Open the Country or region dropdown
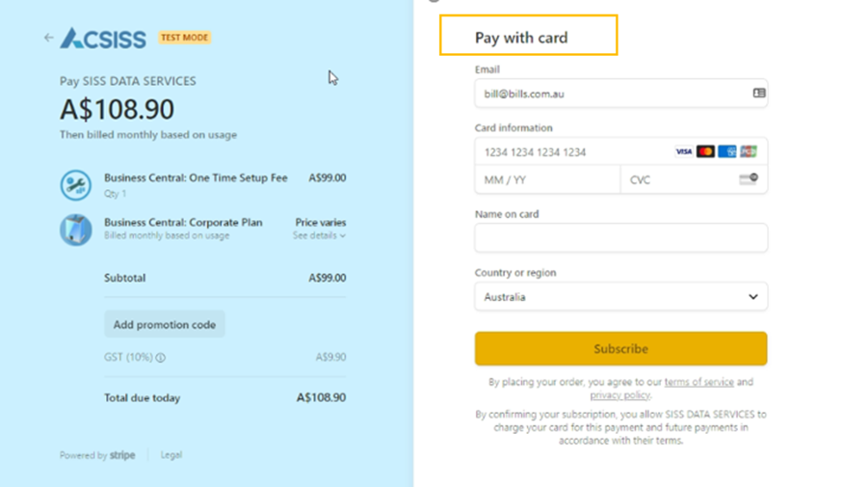This screenshot has height=487, width=868. point(620,297)
